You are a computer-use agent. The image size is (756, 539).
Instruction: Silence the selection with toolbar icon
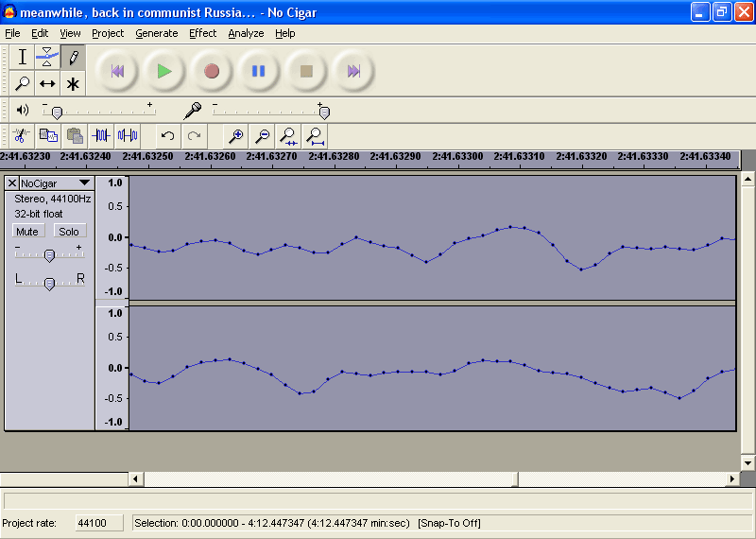click(x=128, y=136)
